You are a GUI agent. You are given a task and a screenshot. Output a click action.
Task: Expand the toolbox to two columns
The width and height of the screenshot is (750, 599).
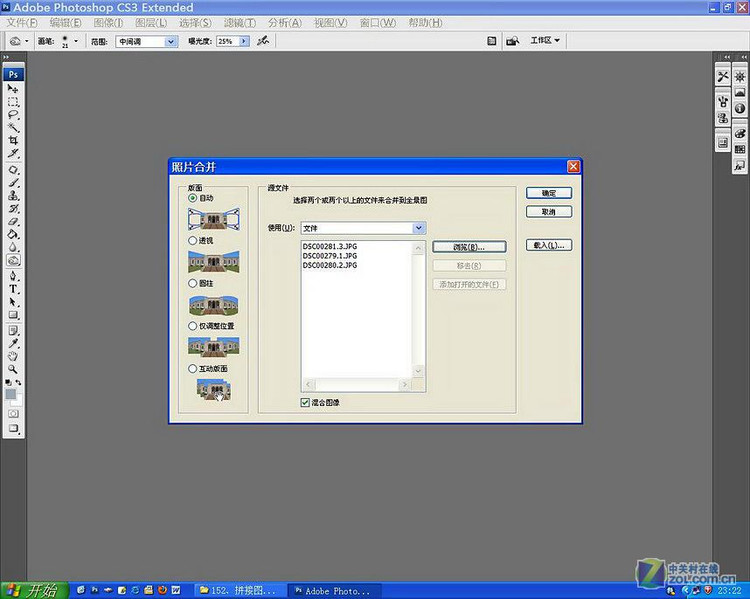6,57
